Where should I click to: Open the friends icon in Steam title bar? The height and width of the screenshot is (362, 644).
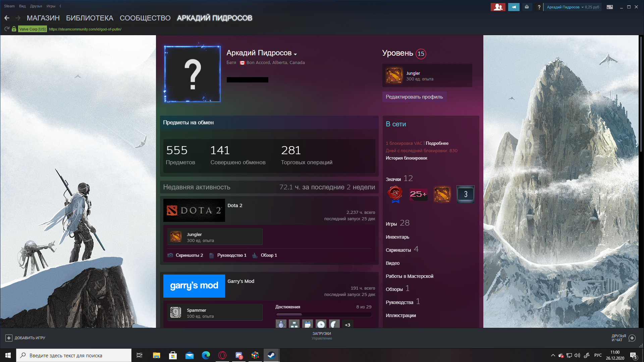click(x=498, y=7)
